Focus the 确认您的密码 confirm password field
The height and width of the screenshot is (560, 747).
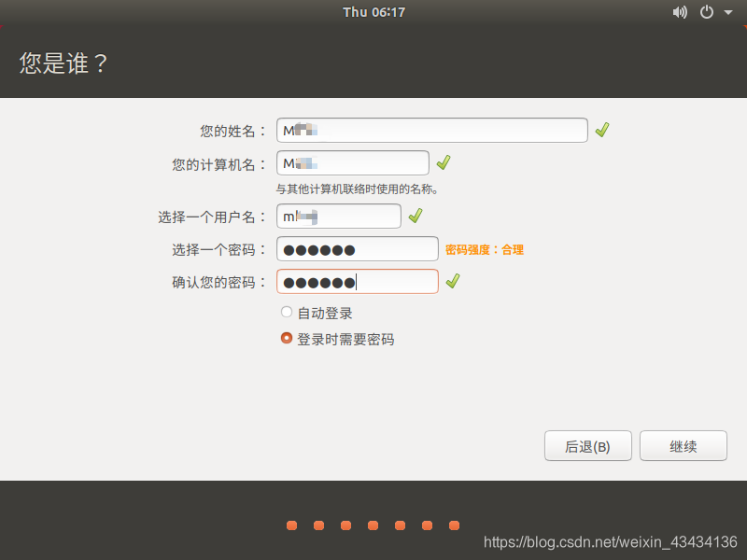(x=358, y=282)
